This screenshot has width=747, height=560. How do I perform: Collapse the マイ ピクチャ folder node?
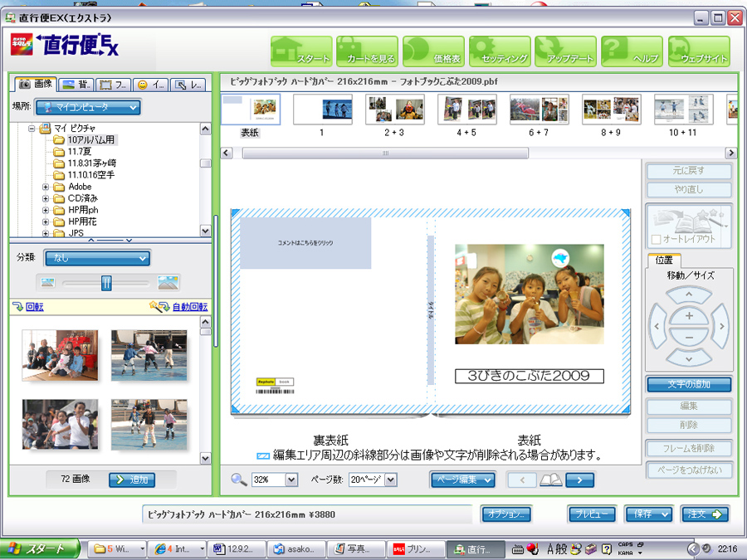[32, 129]
